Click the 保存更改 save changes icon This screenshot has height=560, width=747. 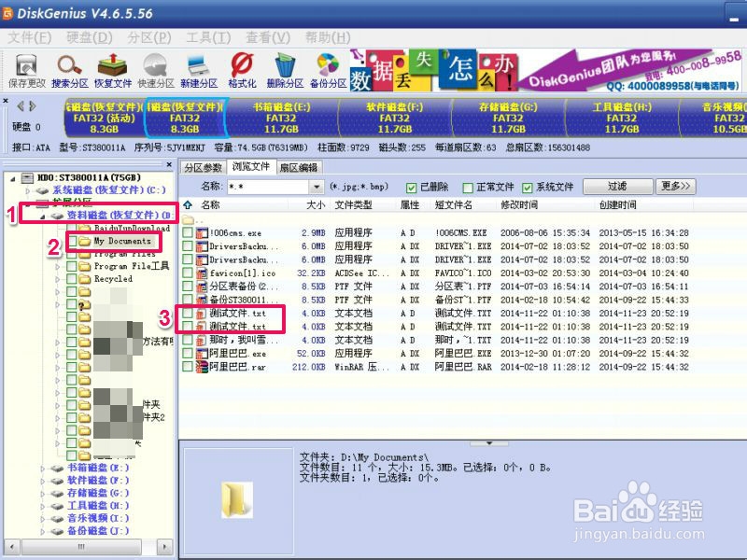26,65
